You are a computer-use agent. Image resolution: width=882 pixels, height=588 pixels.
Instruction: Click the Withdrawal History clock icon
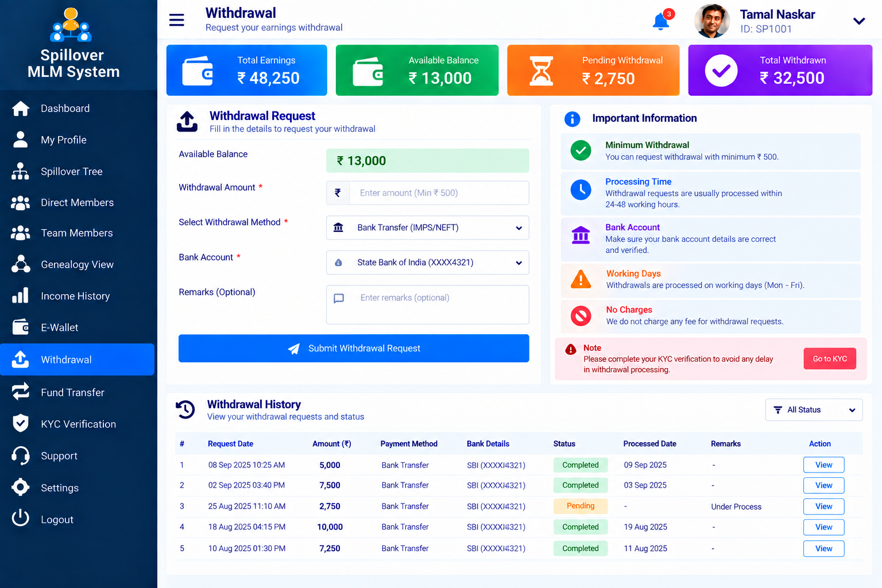pyautogui.click(x=185, y=409)
